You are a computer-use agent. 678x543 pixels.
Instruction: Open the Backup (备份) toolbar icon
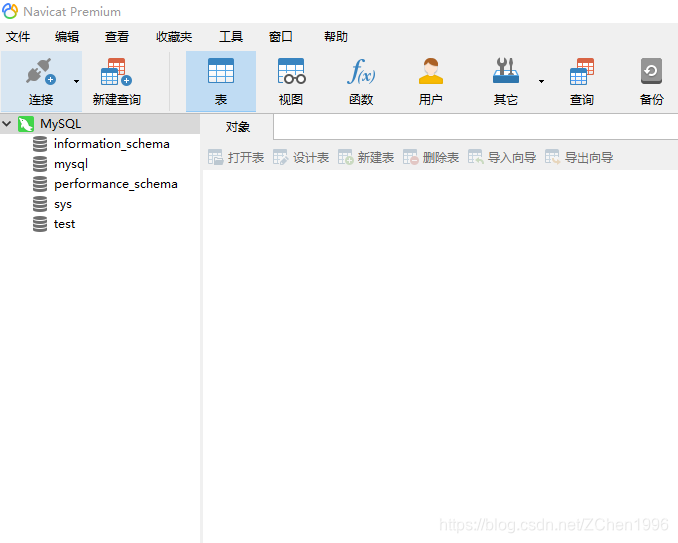[x=651, y=71]
